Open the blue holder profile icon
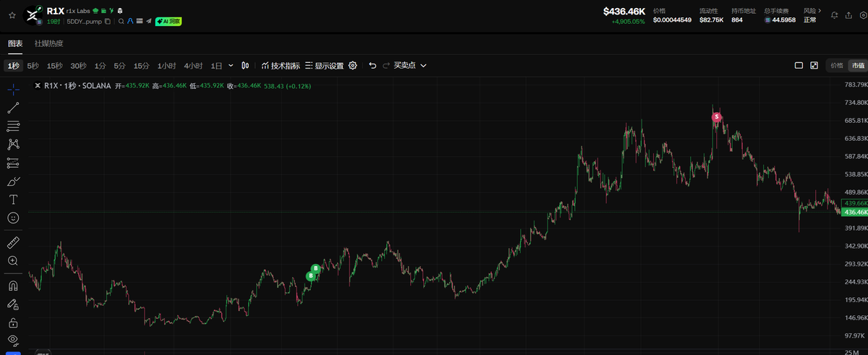The image size is (868, 355). (x=130, y=22)
